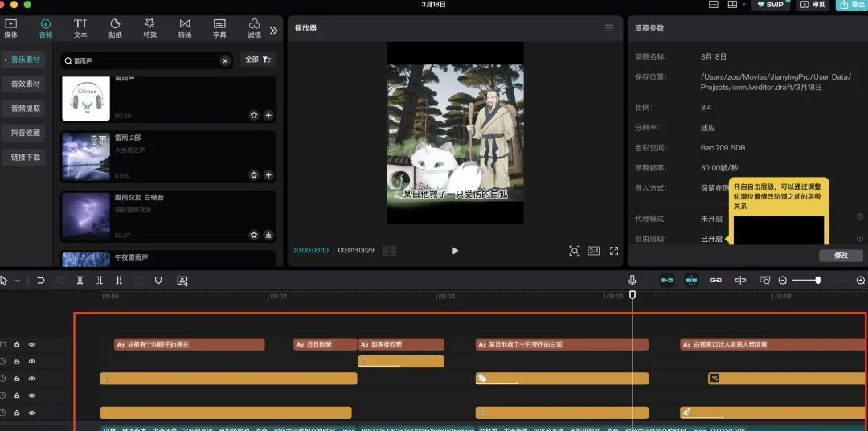Switch to the 转场 transitions tab
Screen dimensions: 868x431
pos(185,28)
